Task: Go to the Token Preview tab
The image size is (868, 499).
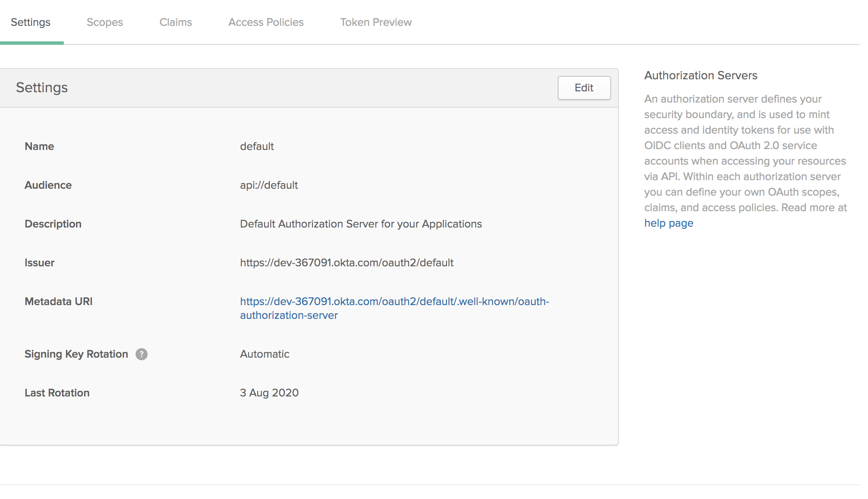Action: 376,22
